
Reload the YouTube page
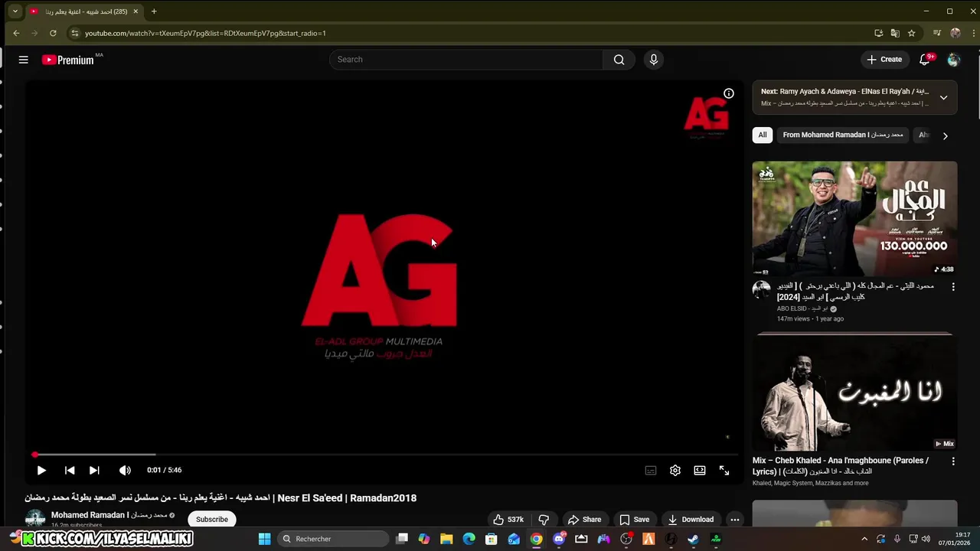coord(53,33)
